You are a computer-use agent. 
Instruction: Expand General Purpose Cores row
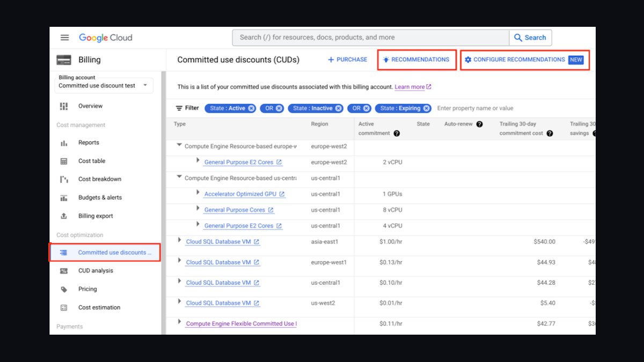[x=198, y=209]
